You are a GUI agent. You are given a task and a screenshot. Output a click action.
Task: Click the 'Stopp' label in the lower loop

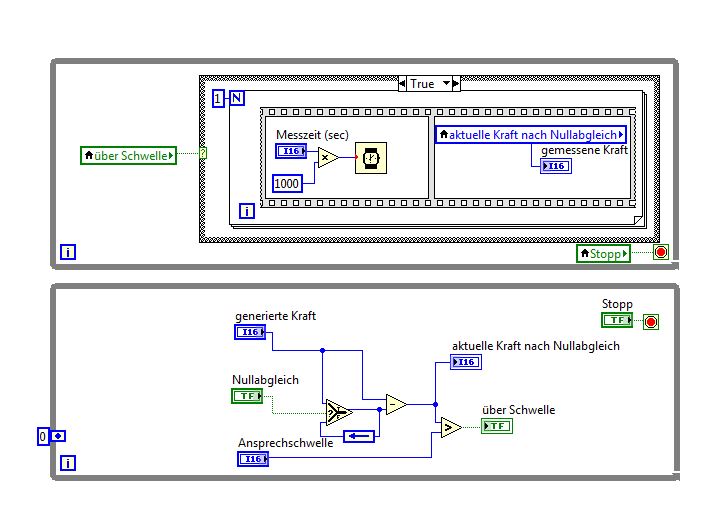[x=617, y=304]
